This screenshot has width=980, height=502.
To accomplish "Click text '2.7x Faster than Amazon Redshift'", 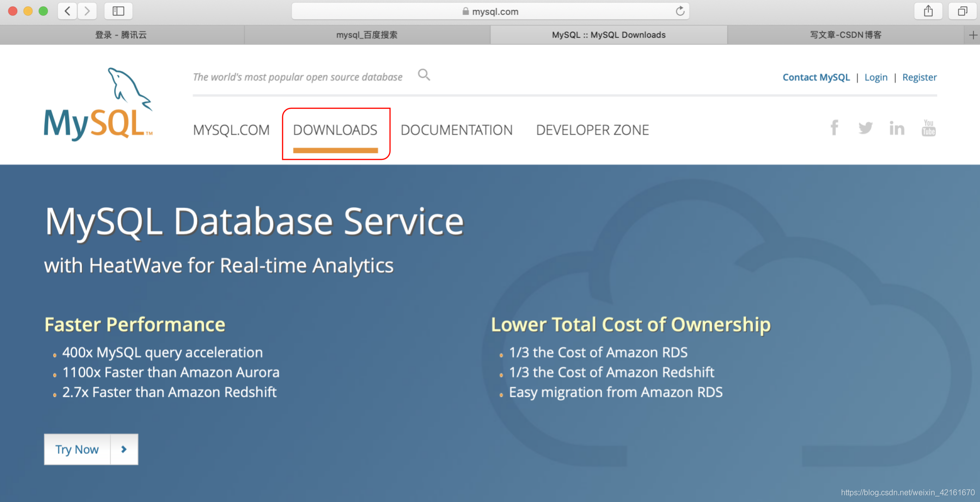I will click(x=169, y=392).
